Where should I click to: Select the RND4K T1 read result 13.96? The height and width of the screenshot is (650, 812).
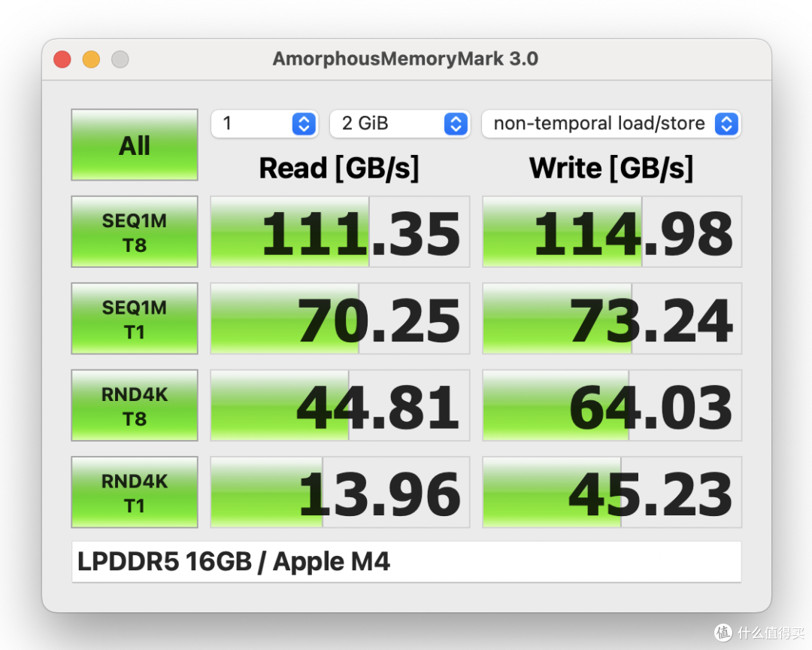point(341,493)
